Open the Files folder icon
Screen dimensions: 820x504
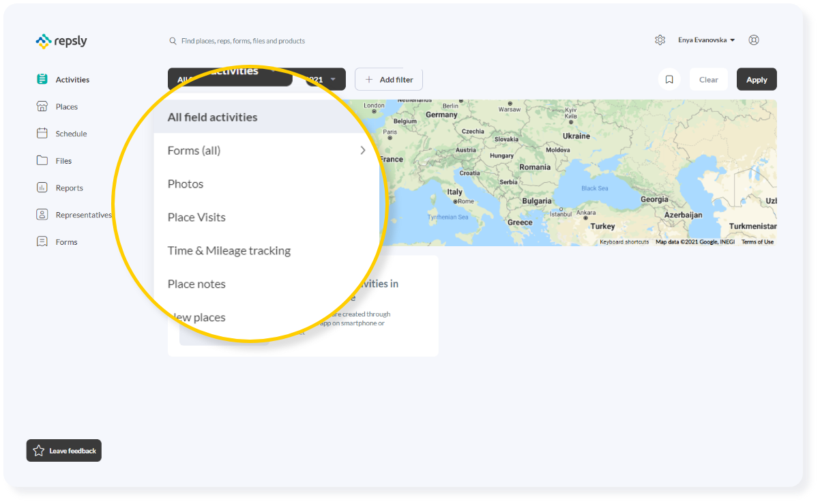42,160
